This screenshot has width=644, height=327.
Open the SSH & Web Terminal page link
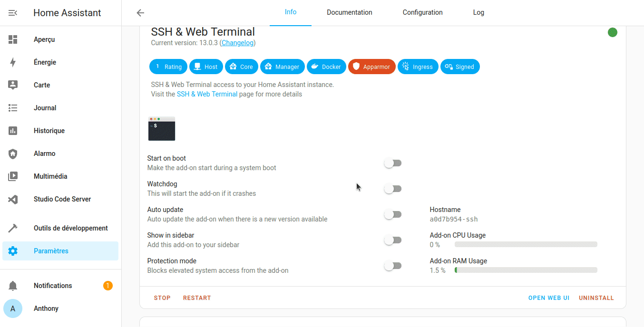point(207,94)
